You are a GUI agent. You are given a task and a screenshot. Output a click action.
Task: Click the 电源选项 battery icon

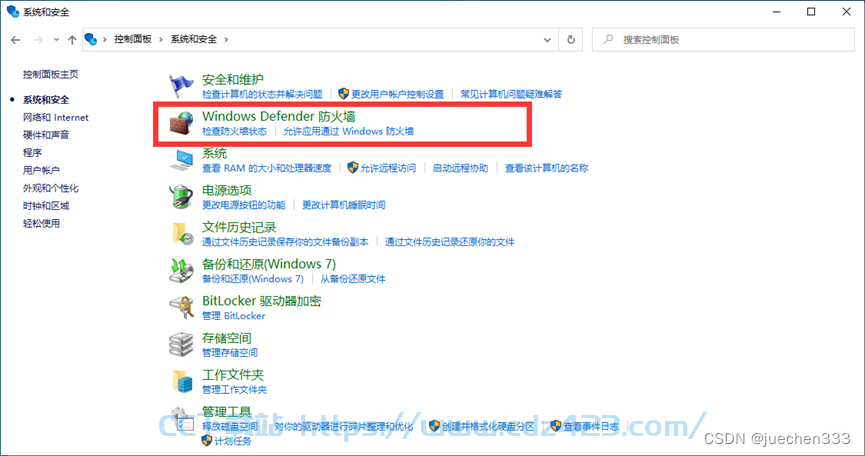coord(181,196)
